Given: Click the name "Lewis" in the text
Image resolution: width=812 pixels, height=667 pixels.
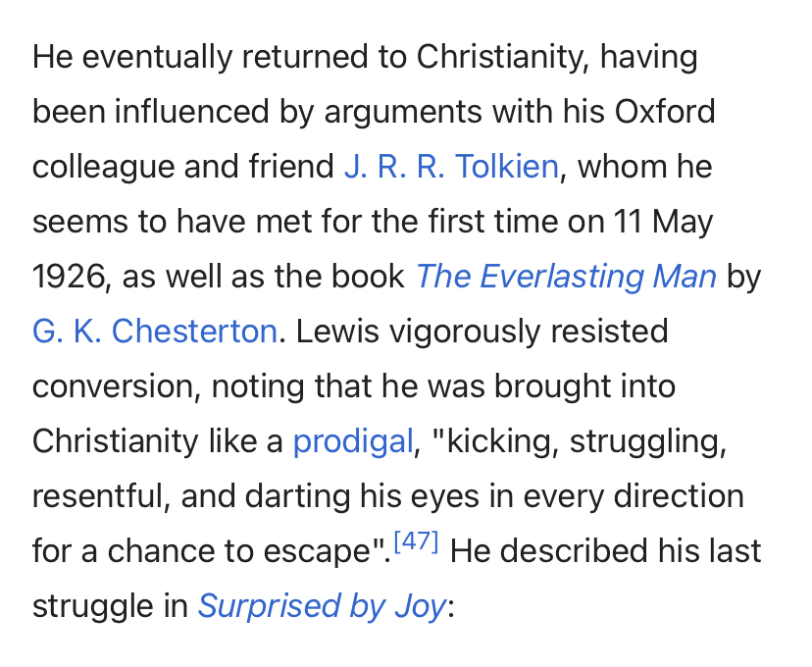Looking at the screenshot, I should pyautogui.click(x=335, y=332).
